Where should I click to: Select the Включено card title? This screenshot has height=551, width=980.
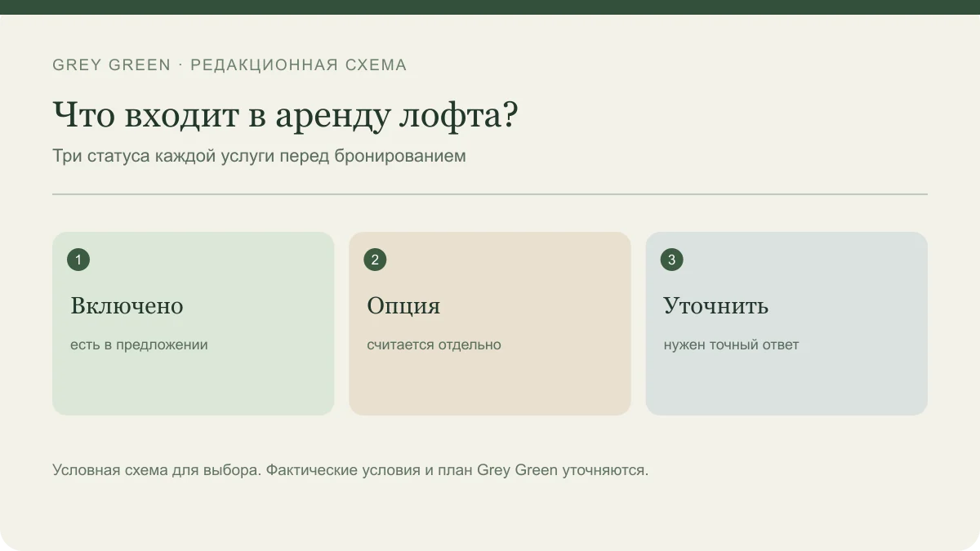coord(127,305)
